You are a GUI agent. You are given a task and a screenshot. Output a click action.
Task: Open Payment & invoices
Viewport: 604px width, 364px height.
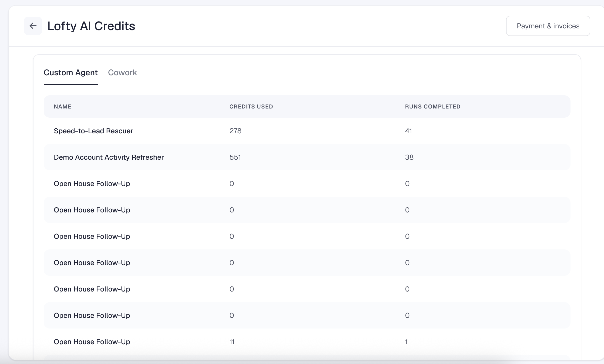point(548,26)
